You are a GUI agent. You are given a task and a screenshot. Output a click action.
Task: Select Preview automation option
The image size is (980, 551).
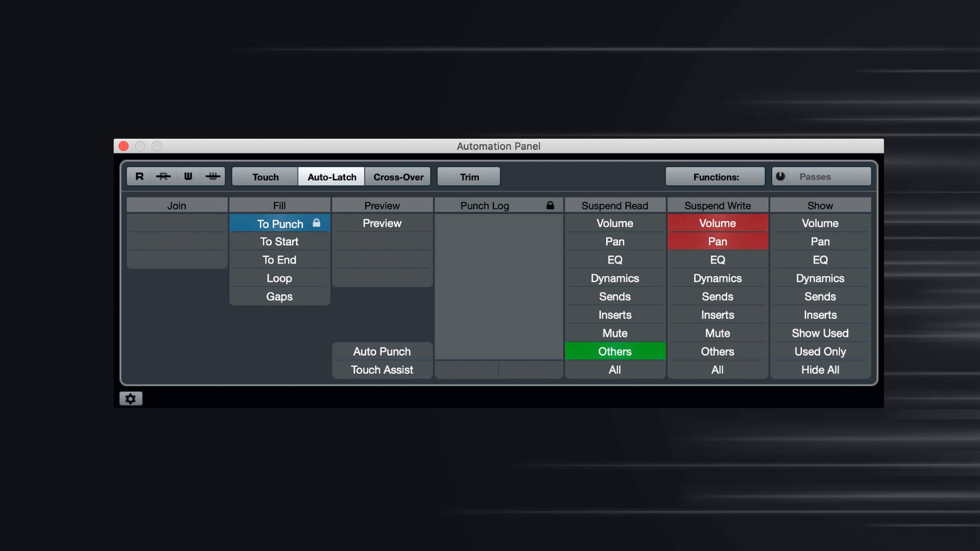click(381, 223)
